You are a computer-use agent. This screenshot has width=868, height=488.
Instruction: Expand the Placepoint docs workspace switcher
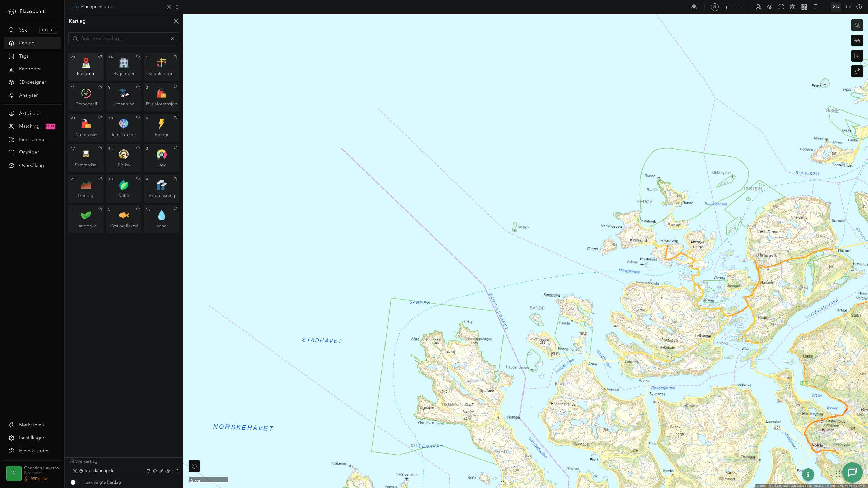pos(177,7)
